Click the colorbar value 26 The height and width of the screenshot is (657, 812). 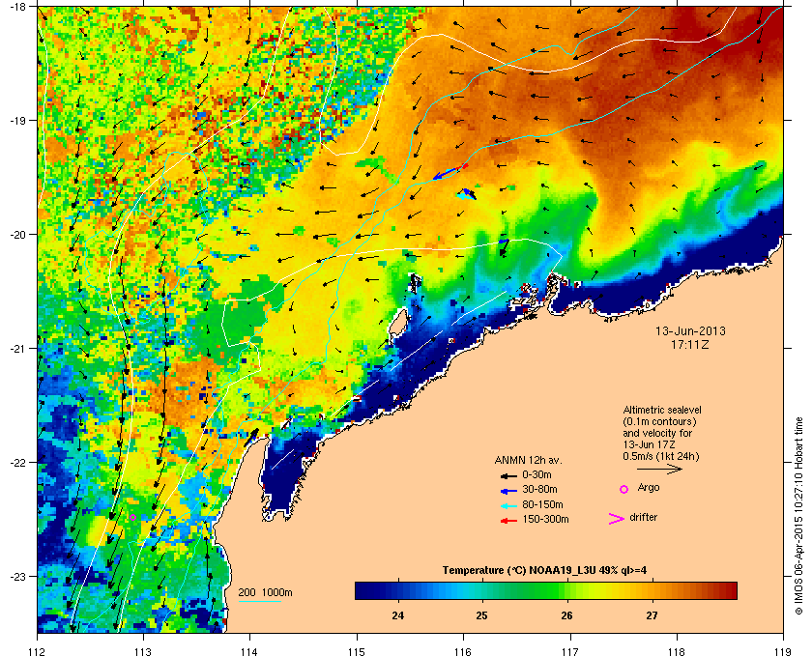pos(567,615)
